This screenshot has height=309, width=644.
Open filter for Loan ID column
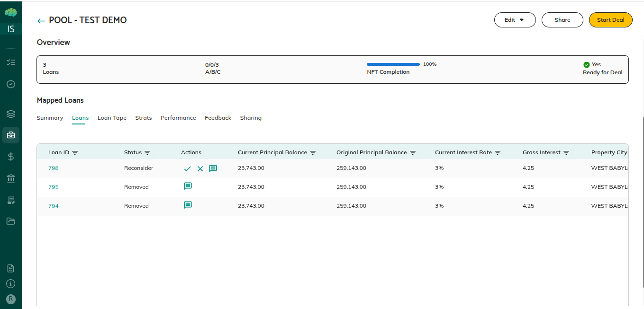pyautogui.click(x=75, y=153)
